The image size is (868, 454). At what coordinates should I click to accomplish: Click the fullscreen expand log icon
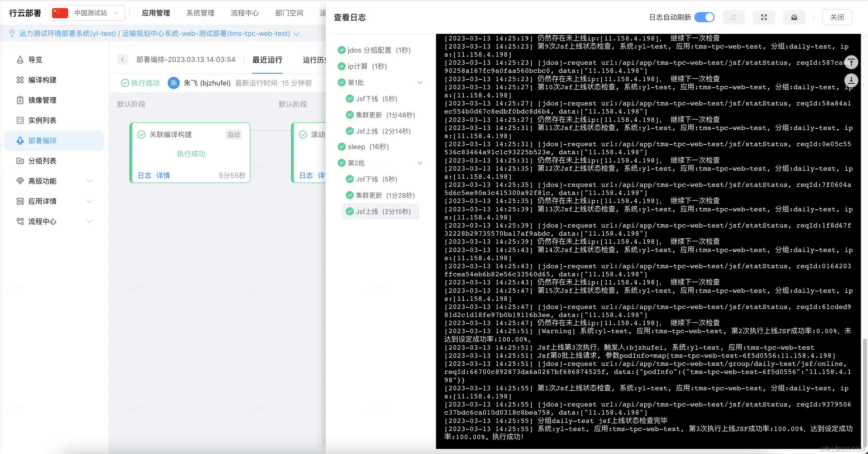[764, 17]
